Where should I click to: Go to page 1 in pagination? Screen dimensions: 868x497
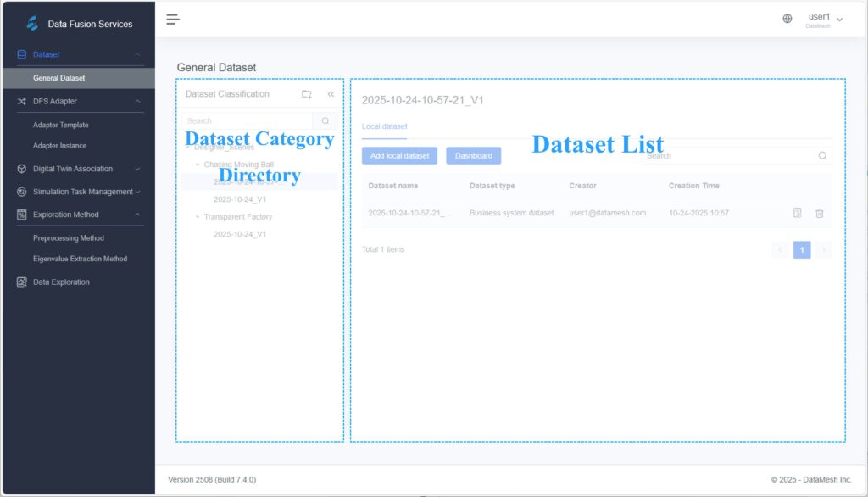802,249
